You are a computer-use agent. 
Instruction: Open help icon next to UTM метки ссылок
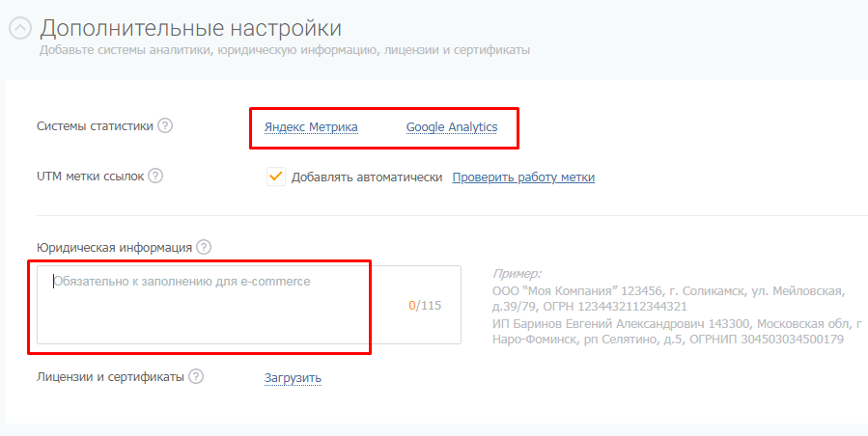[x=155, y=176]
